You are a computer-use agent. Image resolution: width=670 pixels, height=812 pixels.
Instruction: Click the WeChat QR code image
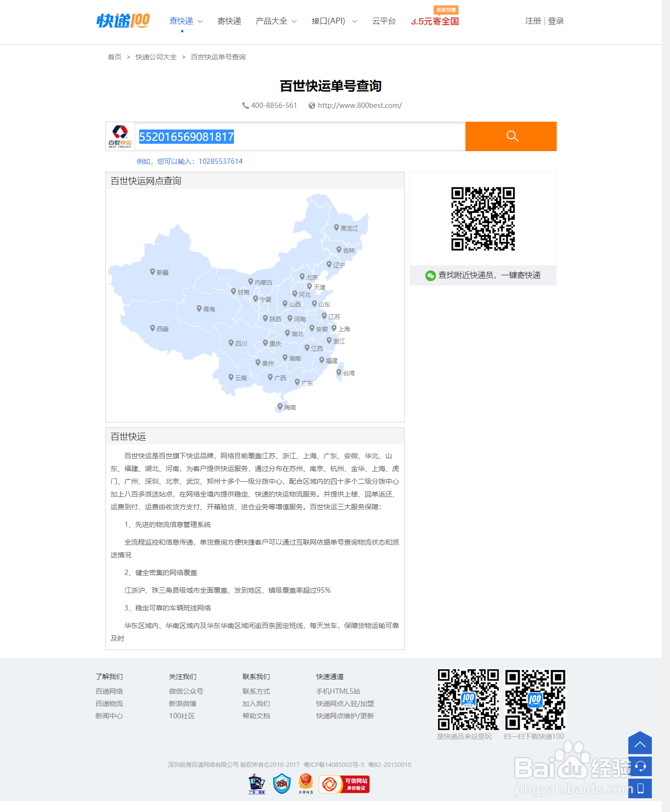click(x=483, y=219)
